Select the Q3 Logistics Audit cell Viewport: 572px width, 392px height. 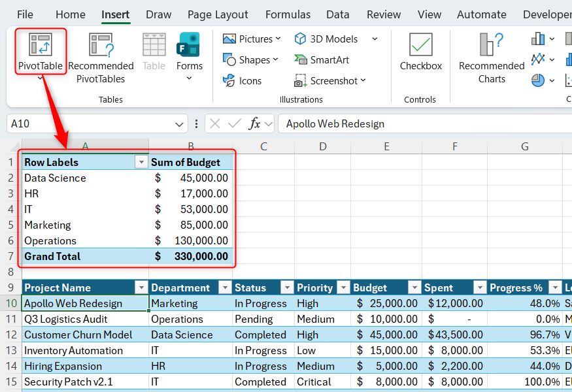86,319
